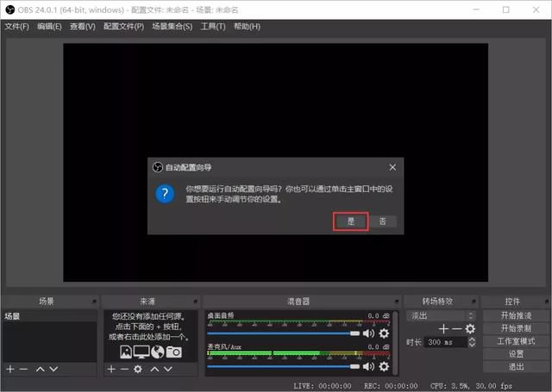Pop out the 转场特效 dock panel icon
The image size is (552, 392).
click(x=474, y=302)
